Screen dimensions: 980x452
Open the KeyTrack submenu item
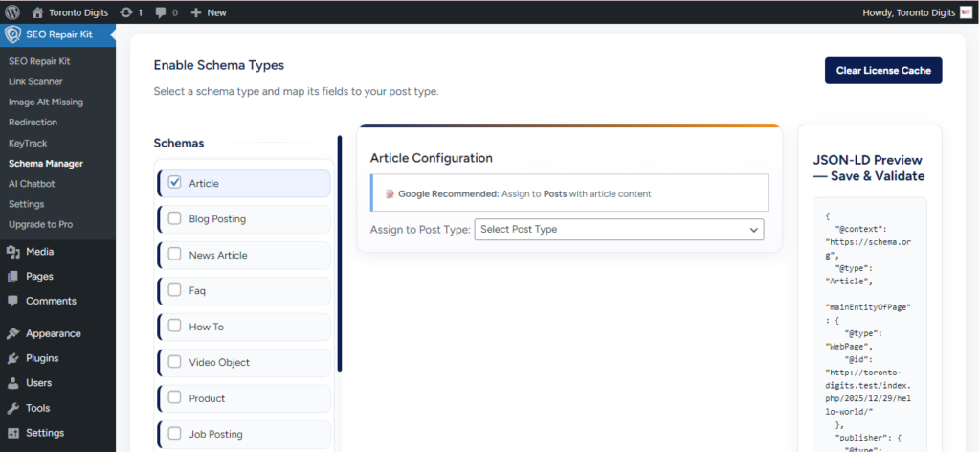coord(28,143)
